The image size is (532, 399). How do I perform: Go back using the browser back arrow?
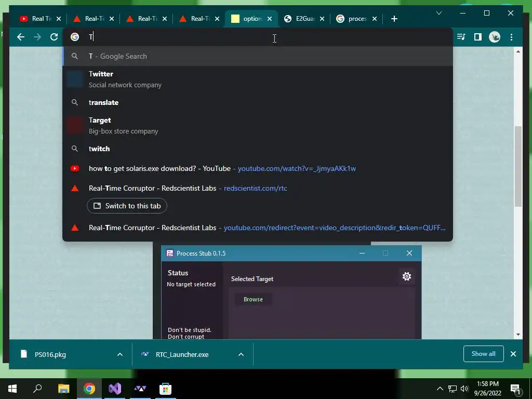coord(21,37)
